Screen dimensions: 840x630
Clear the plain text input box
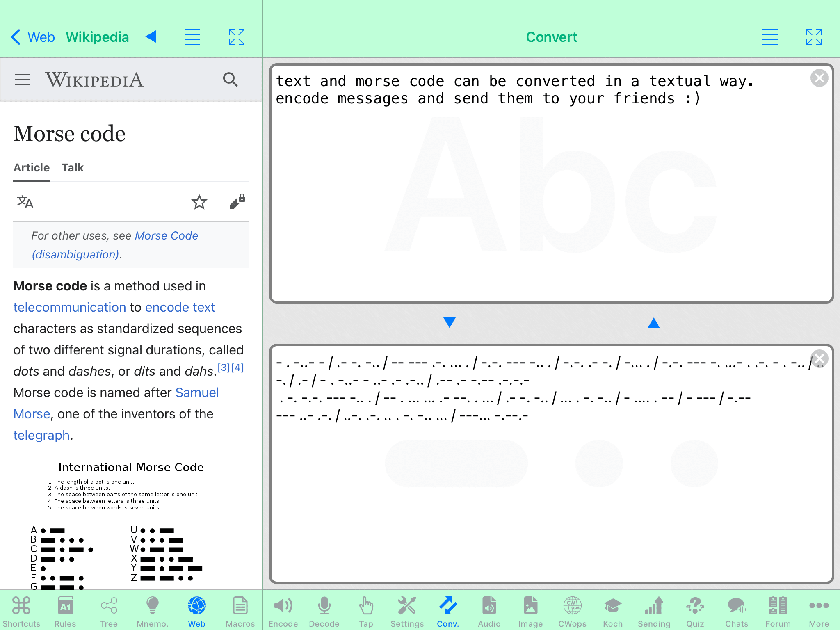[x=819, y=78]
